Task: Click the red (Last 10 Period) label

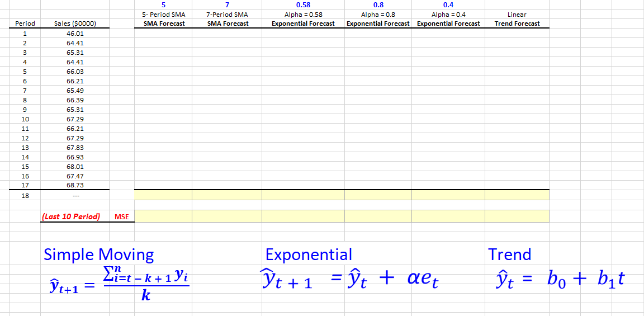Action: [72, 216]
